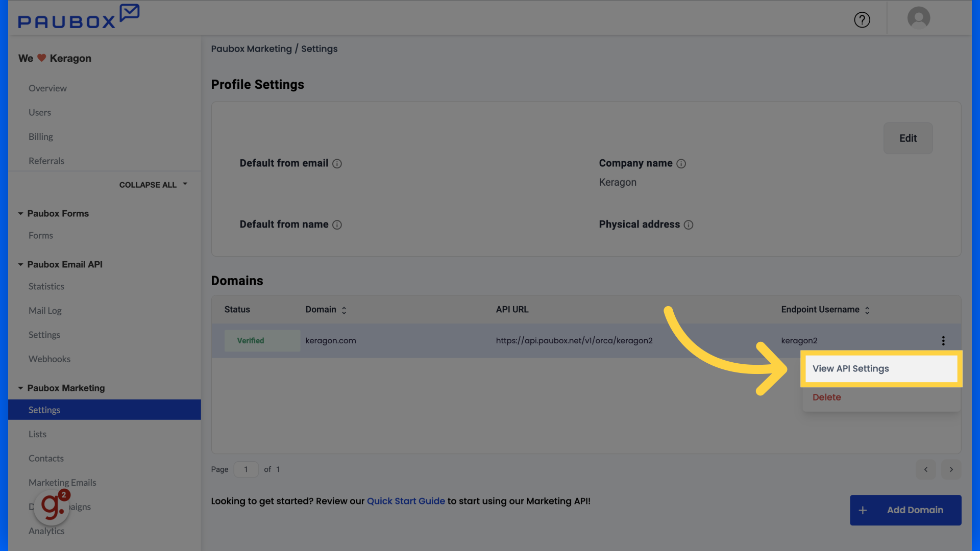980x551 pixels.
Task: Click the Keragon company name value
Action: coord(618,183)
